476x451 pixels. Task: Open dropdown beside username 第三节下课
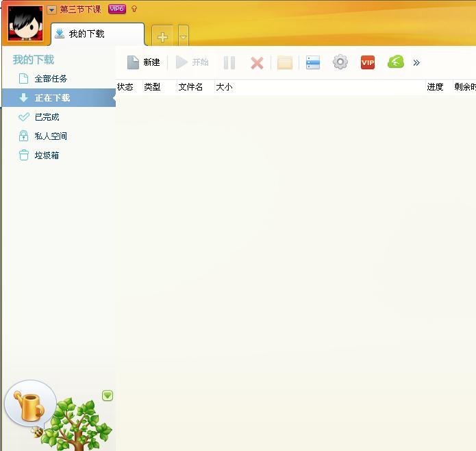tap(51, 10)
